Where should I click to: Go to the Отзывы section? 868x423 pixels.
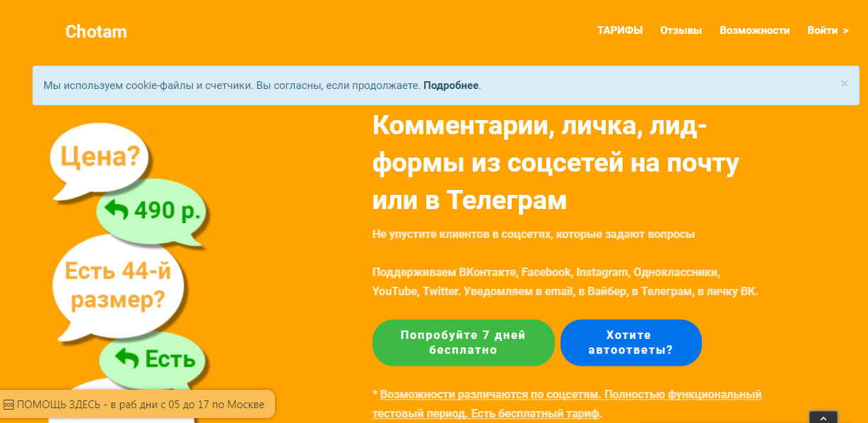click(681, 30)
